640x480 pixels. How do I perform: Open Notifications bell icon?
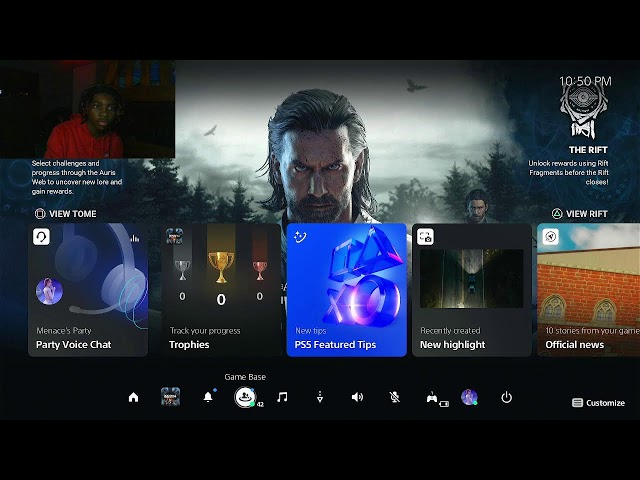tap(208, 397)
